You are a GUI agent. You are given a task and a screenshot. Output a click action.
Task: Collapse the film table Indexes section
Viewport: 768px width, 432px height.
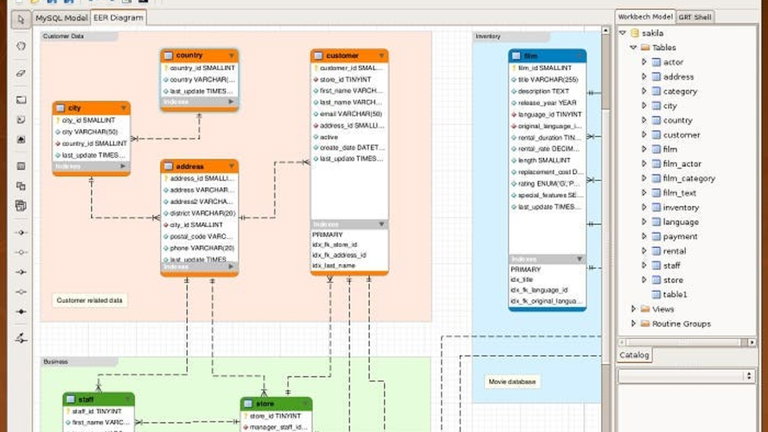tap(579, 259)
